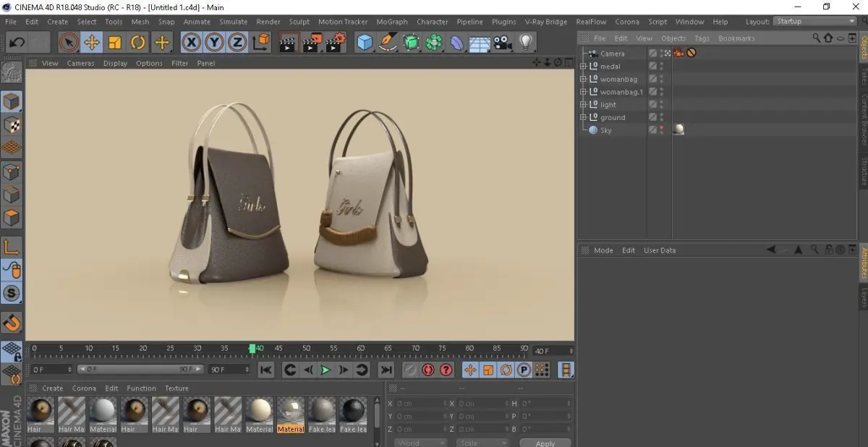Open the MoGraph menu

point(392,22)
